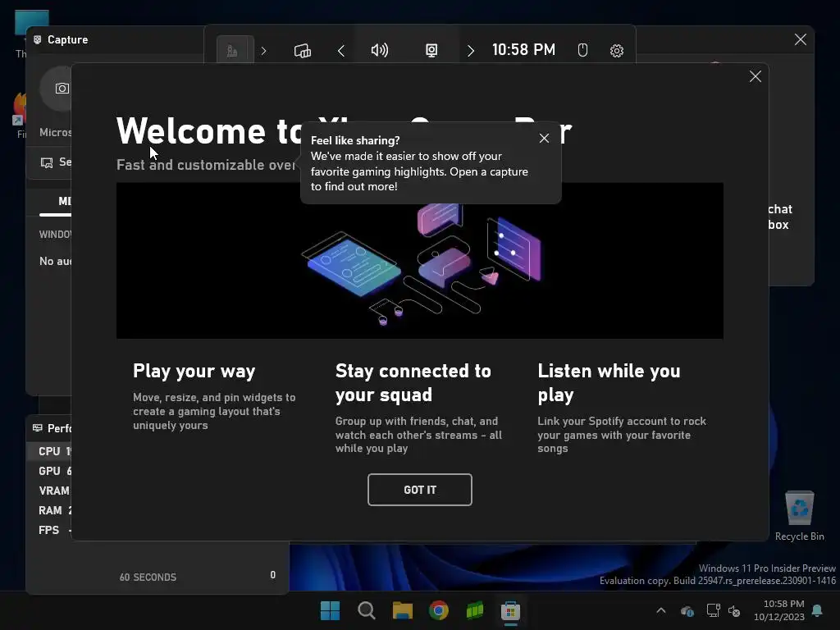
Task: Select CPU in Performance widget
Action: tap(49, 451)
